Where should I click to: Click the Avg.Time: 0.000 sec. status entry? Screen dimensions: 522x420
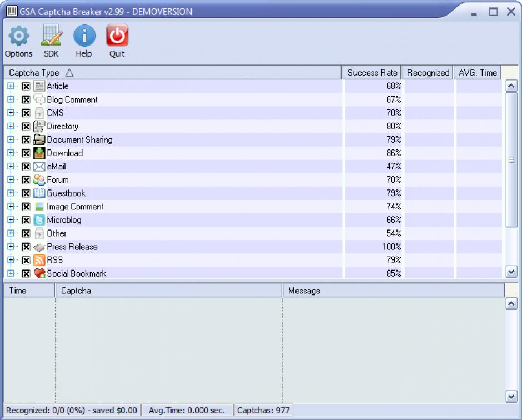(x=187, y=411)
